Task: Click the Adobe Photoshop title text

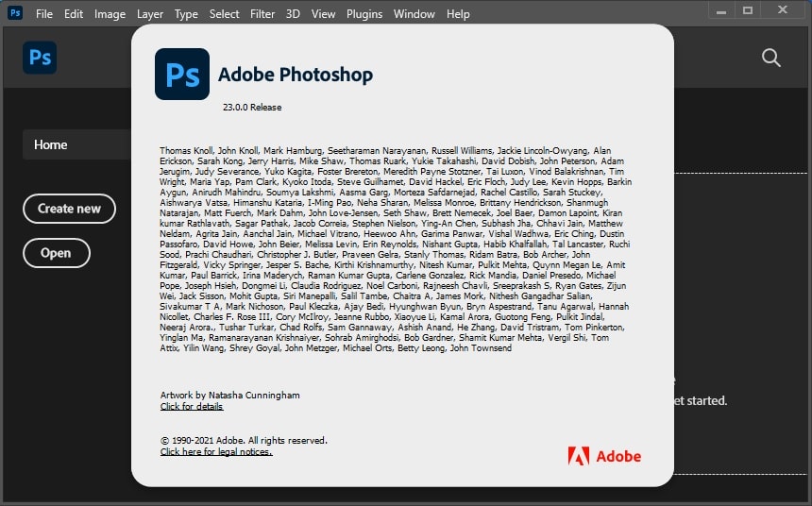Action: [296, 75]
